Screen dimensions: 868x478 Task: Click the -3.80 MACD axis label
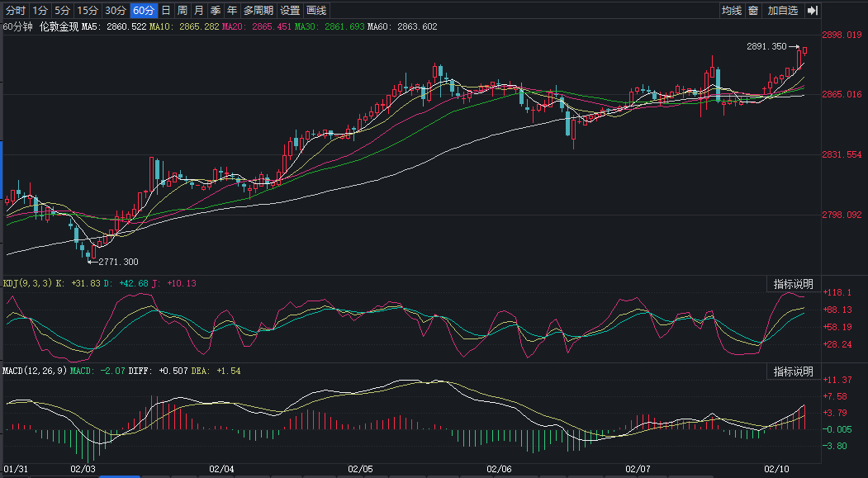click(x=835, y=446)
